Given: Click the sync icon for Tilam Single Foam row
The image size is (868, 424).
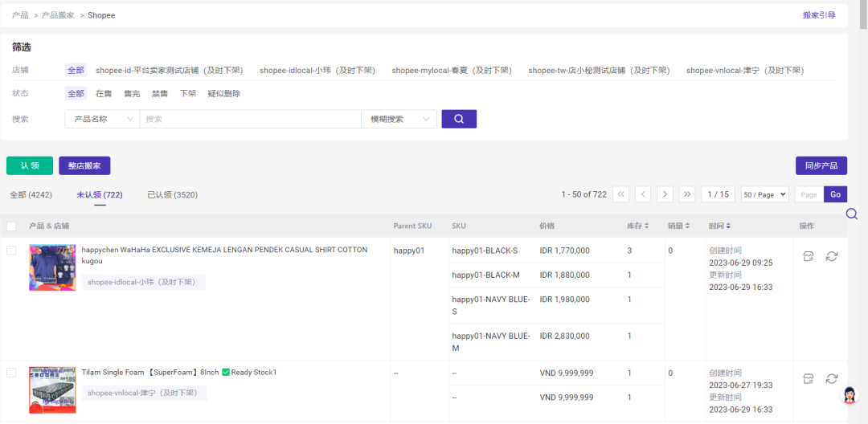Looking at the screenshot, I should pos(832,379).
